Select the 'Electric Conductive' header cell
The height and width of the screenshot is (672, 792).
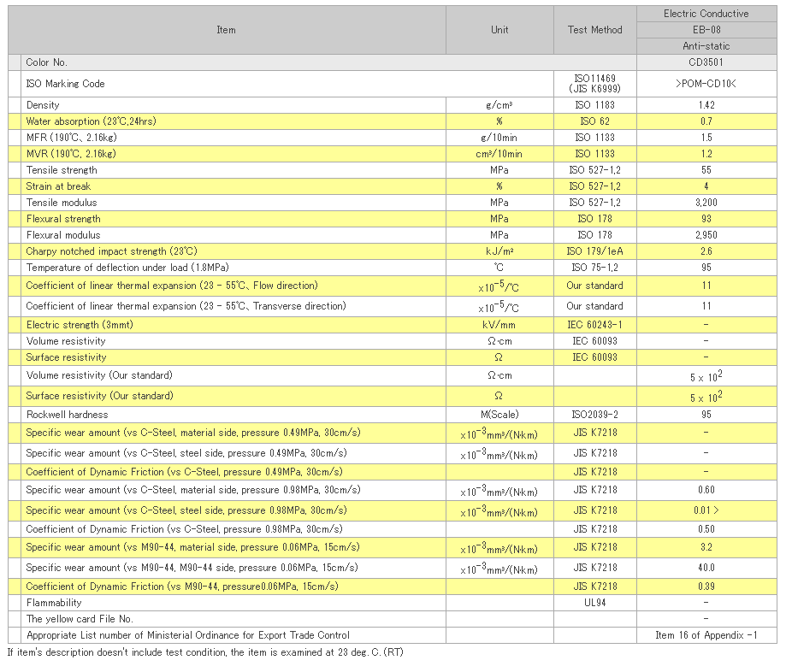tap(706, 14)
